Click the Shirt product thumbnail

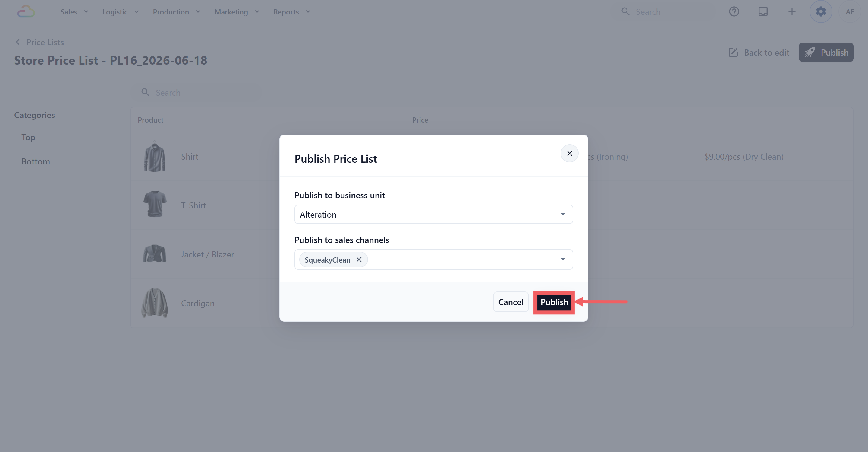point(155,157)
